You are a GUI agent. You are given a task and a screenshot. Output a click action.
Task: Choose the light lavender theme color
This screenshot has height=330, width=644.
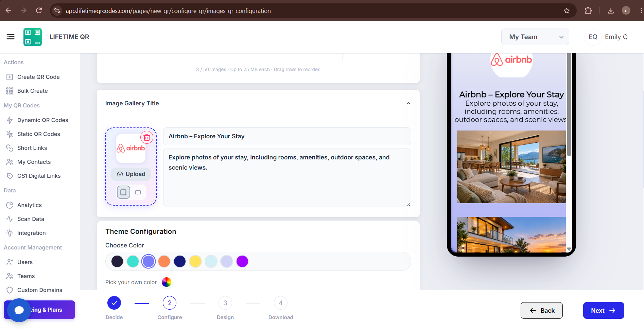click(x=227, y=261)
